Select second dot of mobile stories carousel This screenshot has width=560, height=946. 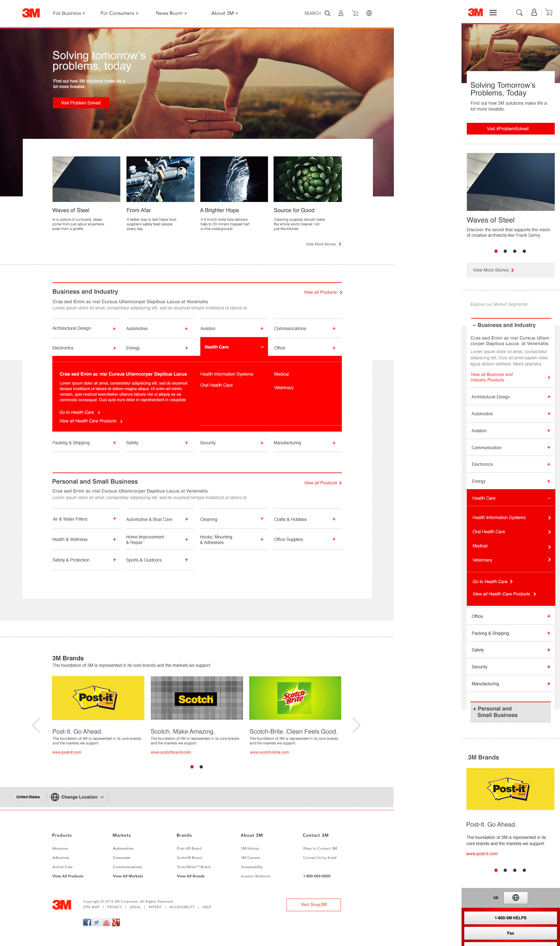[x=505, y=251]
